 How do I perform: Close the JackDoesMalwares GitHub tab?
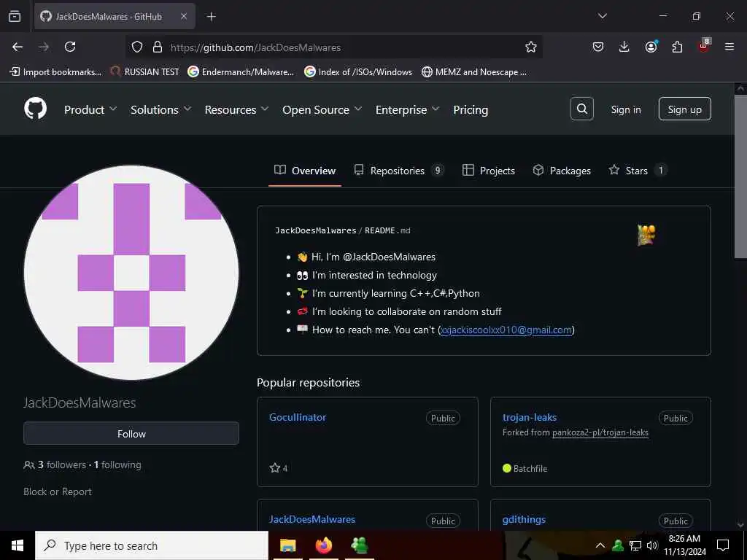point(184,16)
